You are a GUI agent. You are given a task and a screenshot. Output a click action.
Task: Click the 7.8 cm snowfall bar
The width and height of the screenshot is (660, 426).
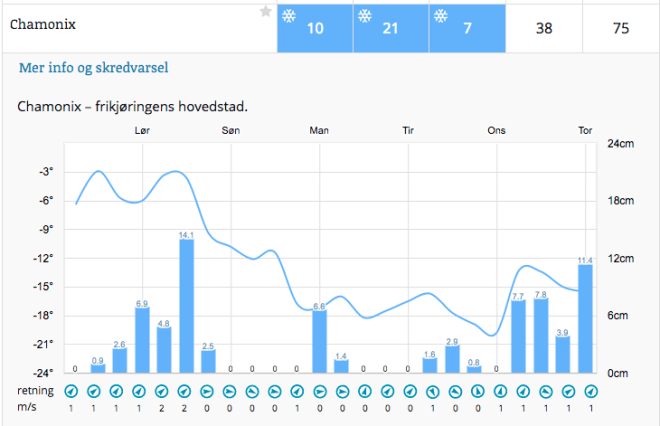(541, 336)
